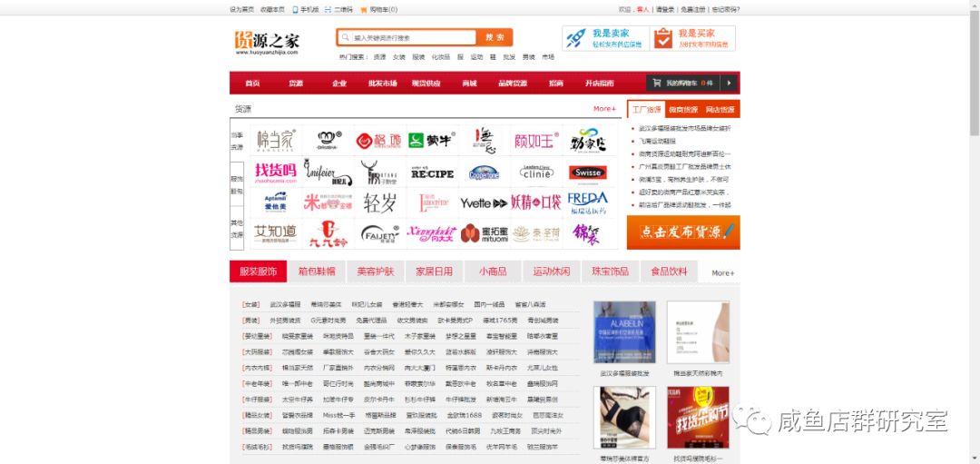Click the magnifier icon in search box
Image resolution: width=980 pixels, height=464 pixels.
345,37
